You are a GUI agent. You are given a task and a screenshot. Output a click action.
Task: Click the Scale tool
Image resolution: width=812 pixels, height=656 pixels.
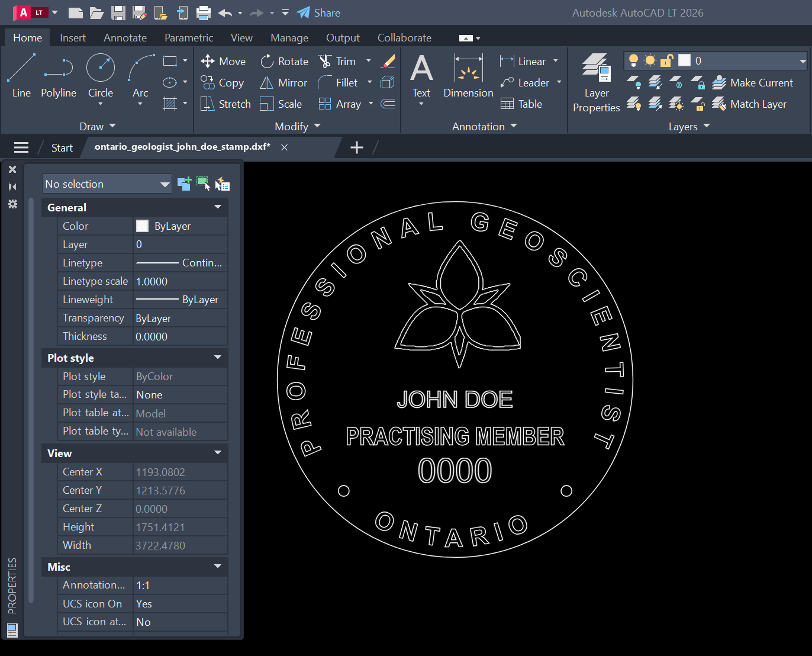pyautogui.click(x=281, y=104)
